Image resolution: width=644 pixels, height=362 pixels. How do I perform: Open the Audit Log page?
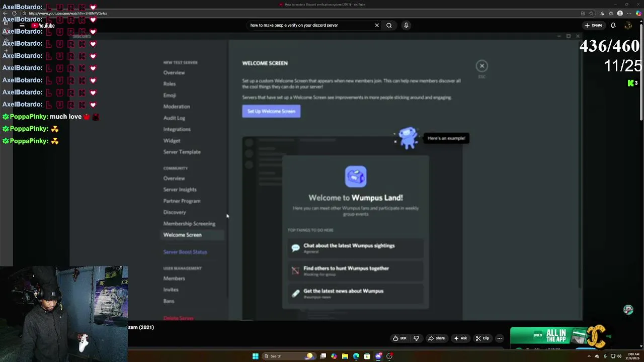[x=174, y=118]
